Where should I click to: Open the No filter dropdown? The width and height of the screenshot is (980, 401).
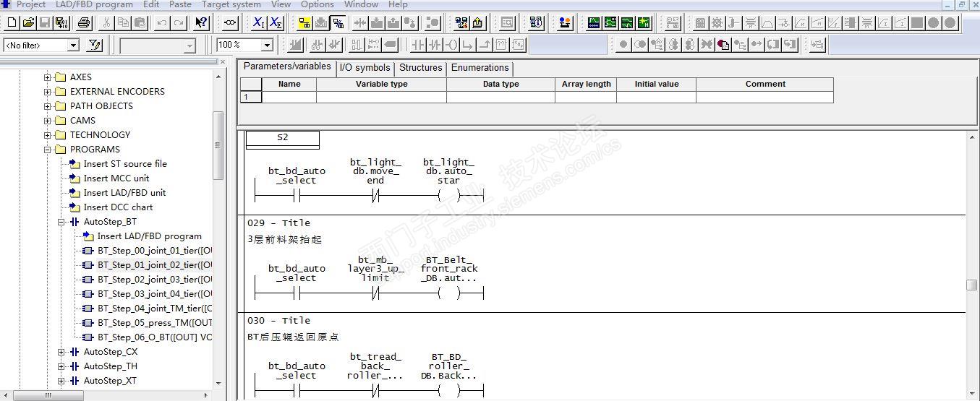72,45
